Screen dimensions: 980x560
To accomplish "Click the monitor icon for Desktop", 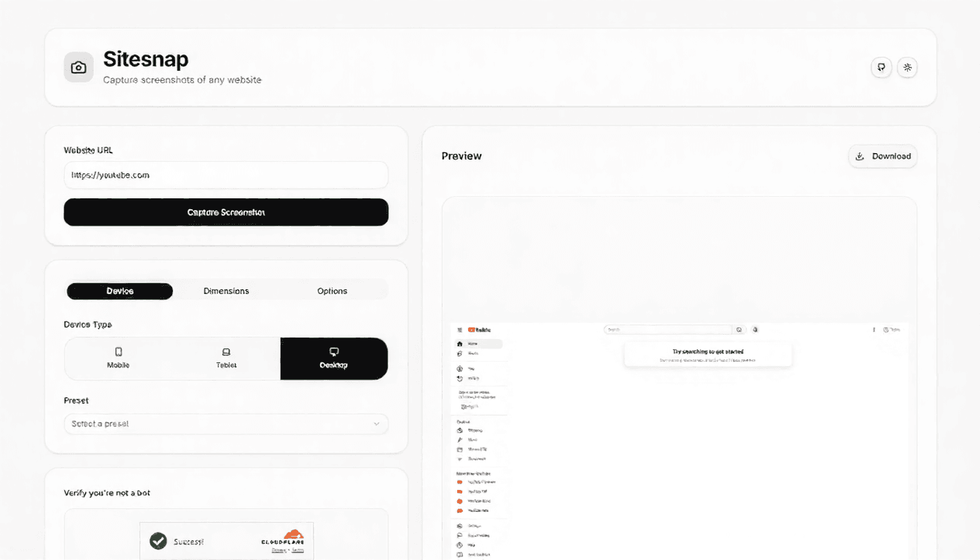I will (334, 352).
